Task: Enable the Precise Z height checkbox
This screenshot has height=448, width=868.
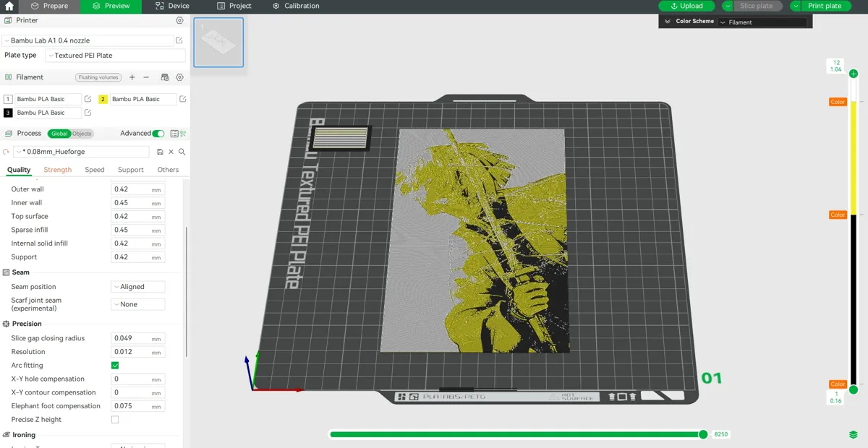Action: 115,420
